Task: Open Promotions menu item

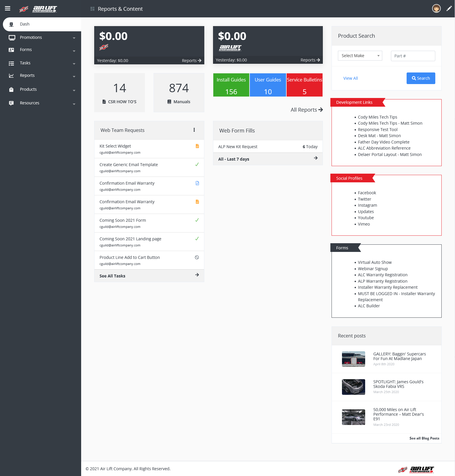Action: click(31, 37)
